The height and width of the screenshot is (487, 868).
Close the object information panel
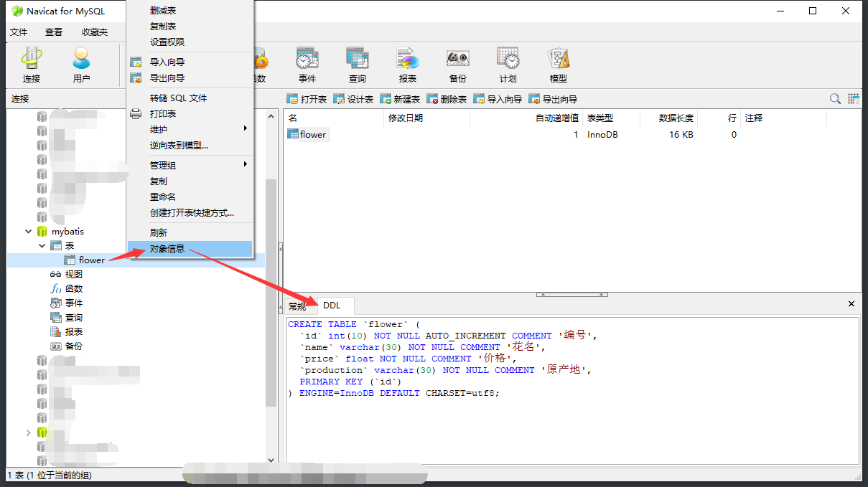pos(851,304)
